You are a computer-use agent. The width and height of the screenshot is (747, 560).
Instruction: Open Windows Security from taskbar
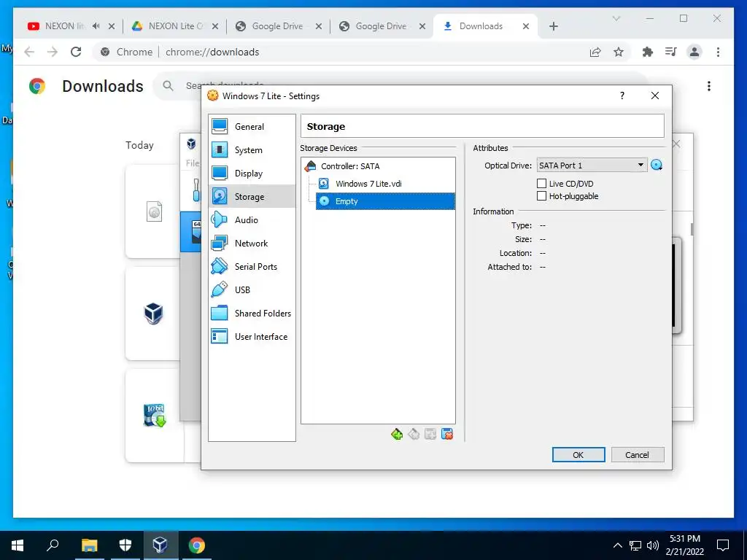(x=125, y=545)
